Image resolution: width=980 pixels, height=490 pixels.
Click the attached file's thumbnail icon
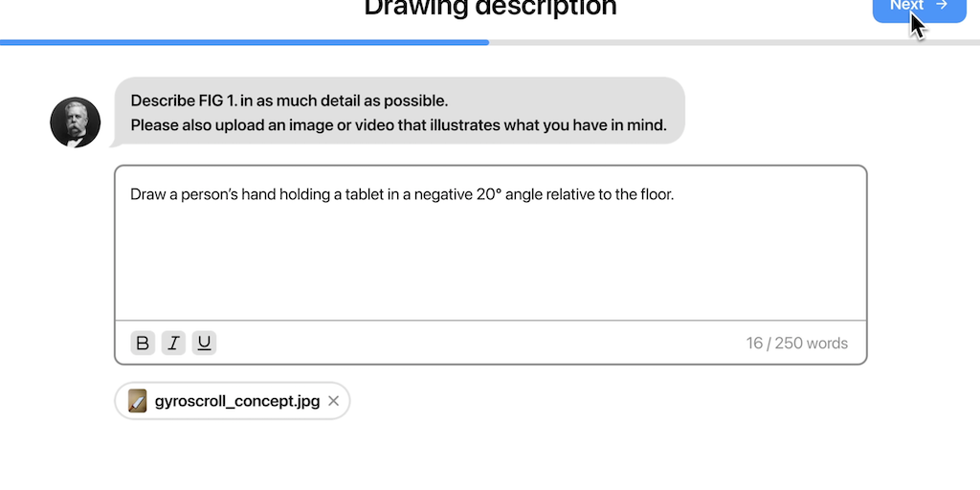click(x=138, y=401)
